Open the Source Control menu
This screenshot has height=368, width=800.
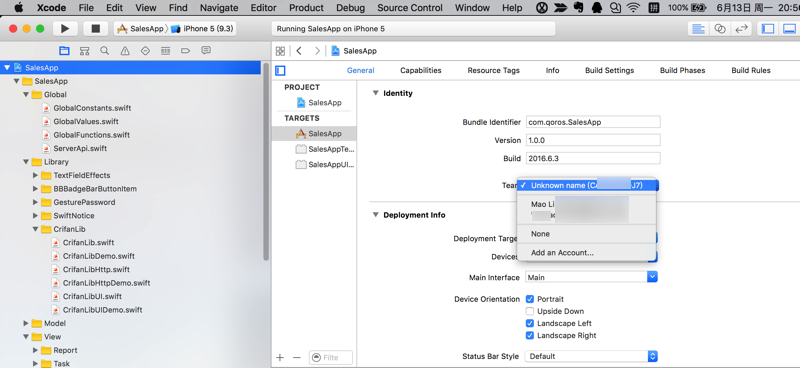[x=410, y=8]
